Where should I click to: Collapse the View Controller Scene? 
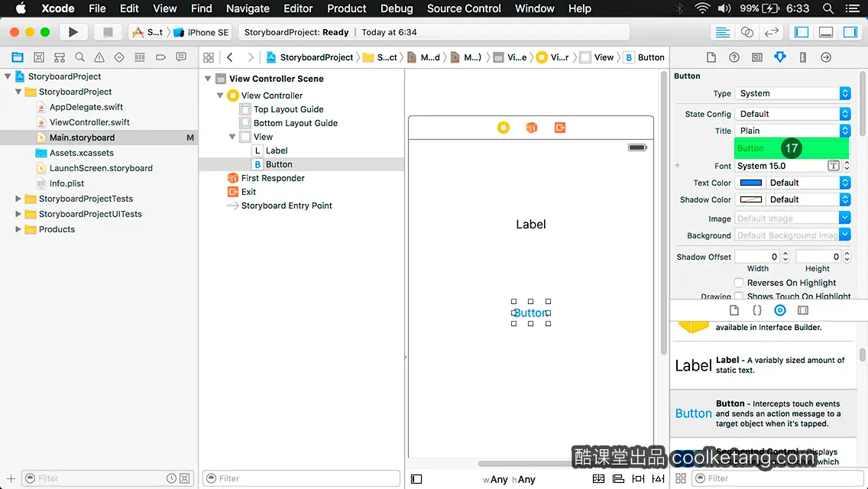[208, 79]
